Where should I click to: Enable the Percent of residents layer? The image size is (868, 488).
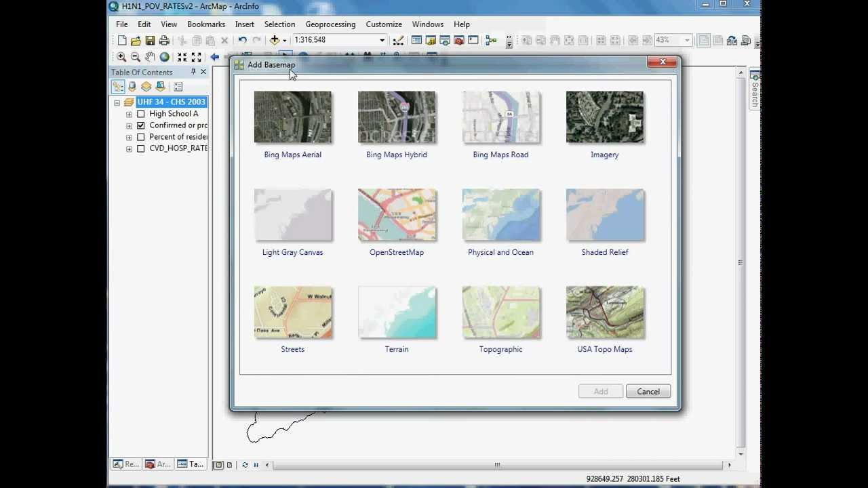[141, 137]
